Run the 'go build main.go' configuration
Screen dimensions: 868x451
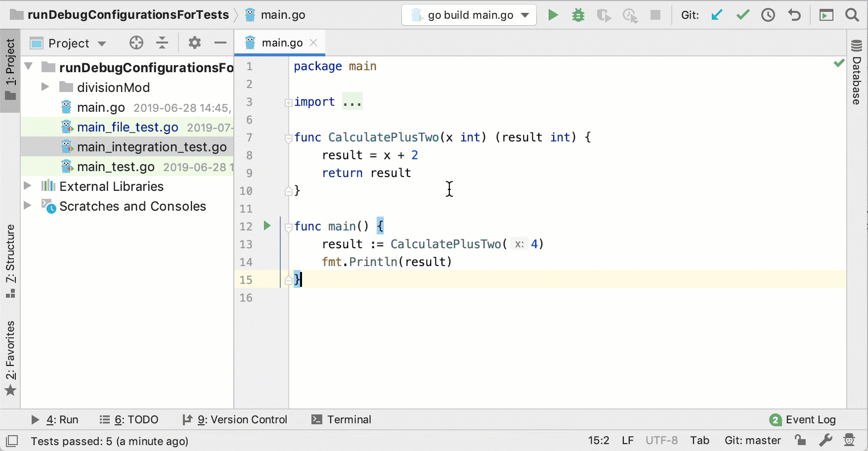tap(553, 15)
